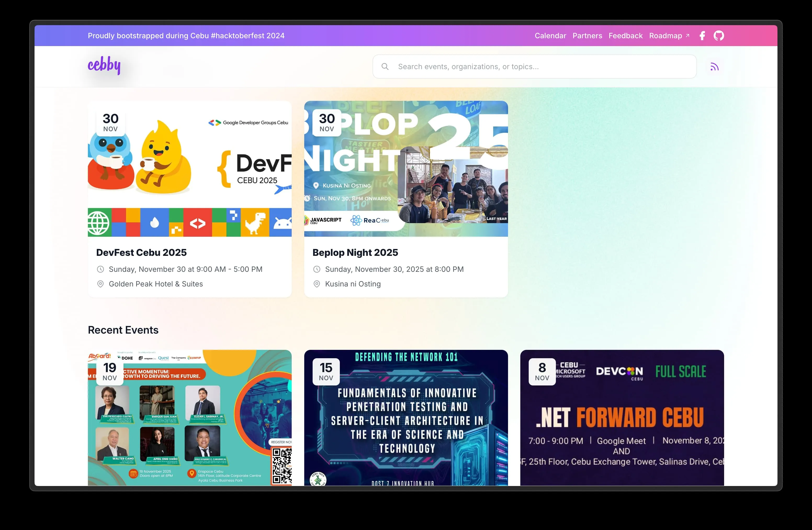Click Golden Peak Hotel location pin icon
The height and width of the screenshot is (530, 812).
click(100, 284)
